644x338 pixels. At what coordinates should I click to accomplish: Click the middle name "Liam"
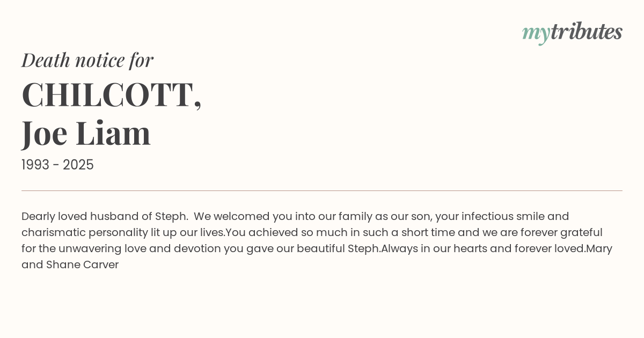(113, 133)
